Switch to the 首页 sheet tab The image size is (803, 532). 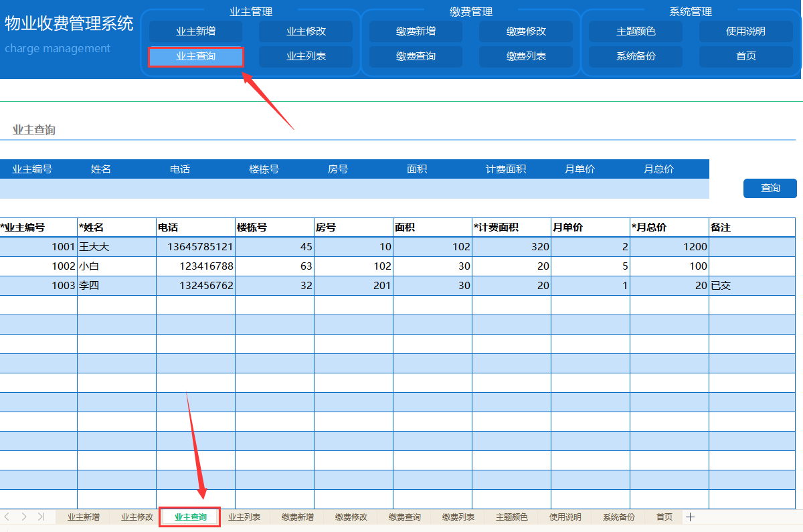point(663,517)
